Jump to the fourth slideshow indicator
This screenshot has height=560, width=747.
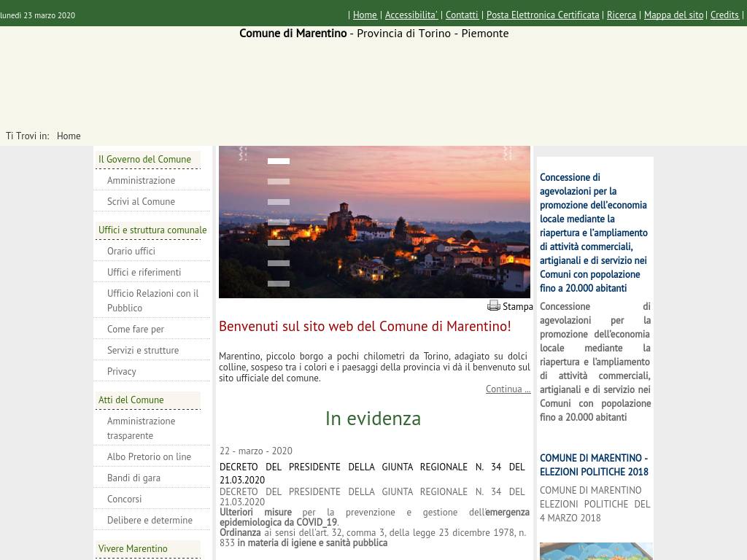pos(279,222)
